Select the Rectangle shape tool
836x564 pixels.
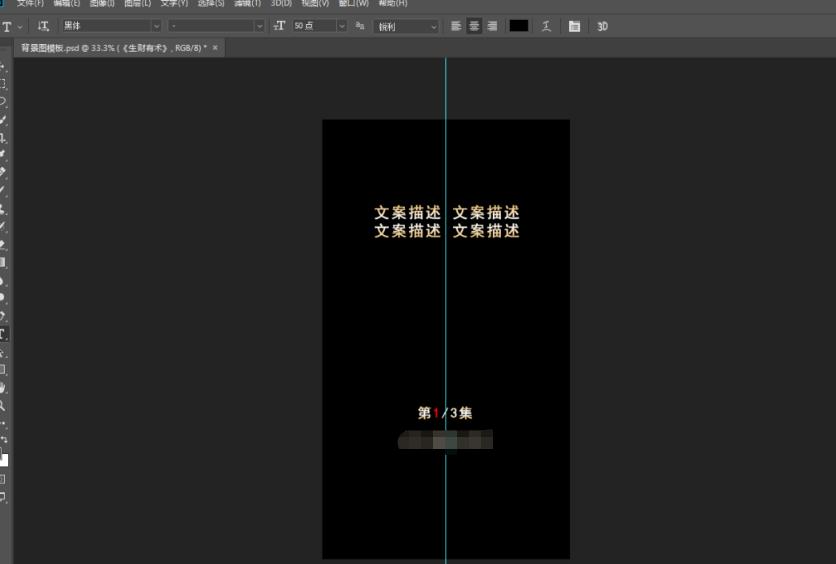tap(3, 369)
